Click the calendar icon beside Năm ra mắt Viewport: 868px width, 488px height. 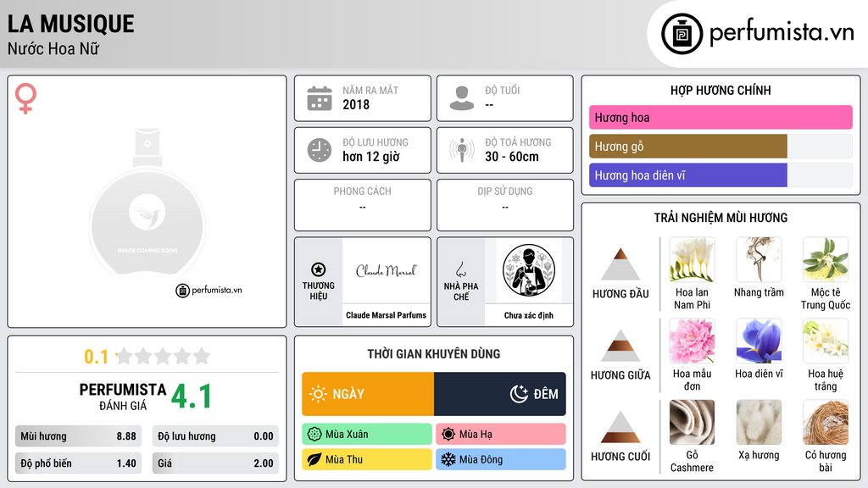pyautogui.click(x=320, y=98)
